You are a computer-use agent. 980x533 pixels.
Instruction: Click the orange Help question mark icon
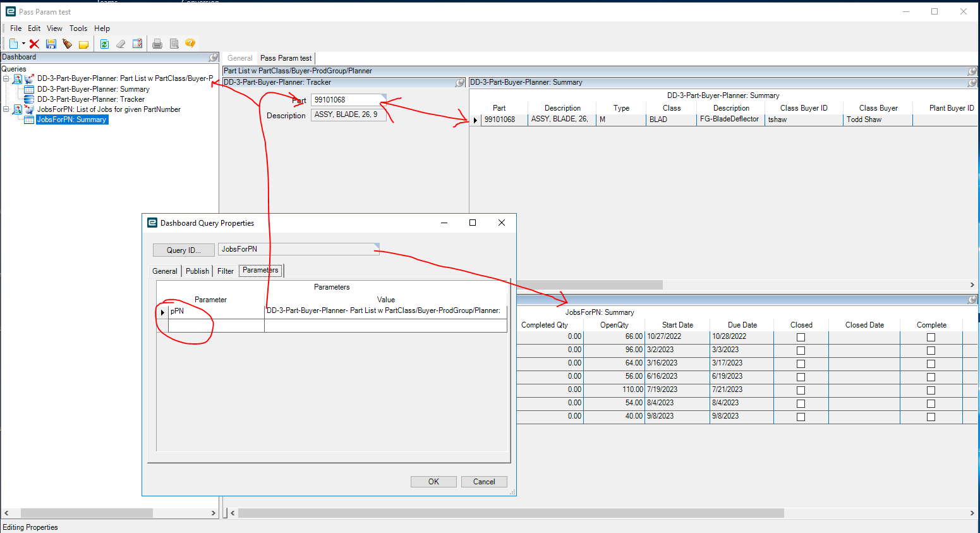pyautogui.click(x=190, y=44)
